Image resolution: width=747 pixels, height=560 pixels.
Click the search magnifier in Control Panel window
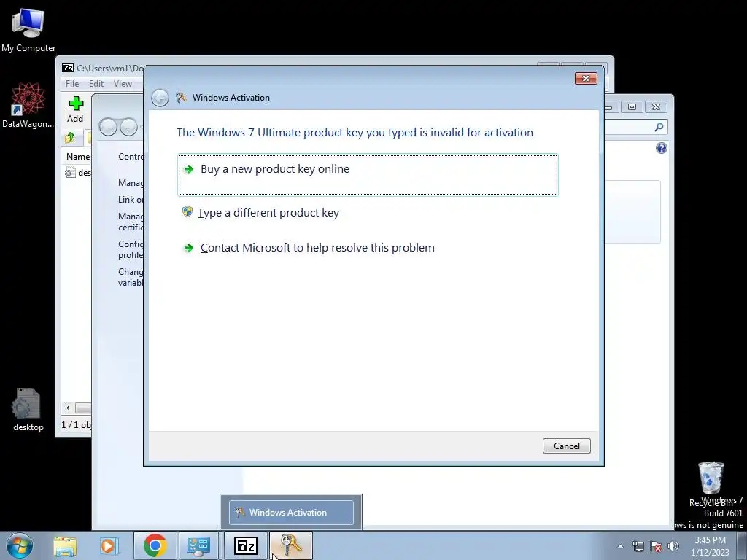(x=659, y=127)
